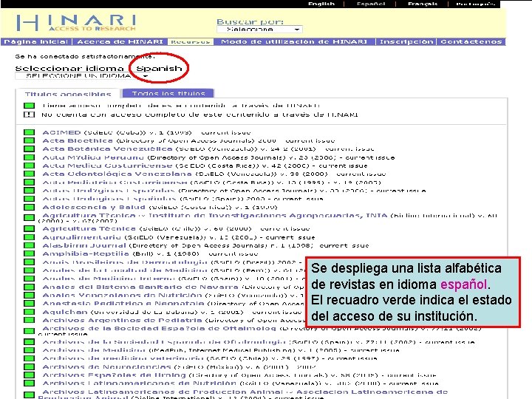Screen dimensions: 532x399
Task: Click green access icon beside ACIMED
Action: (29, 132)
